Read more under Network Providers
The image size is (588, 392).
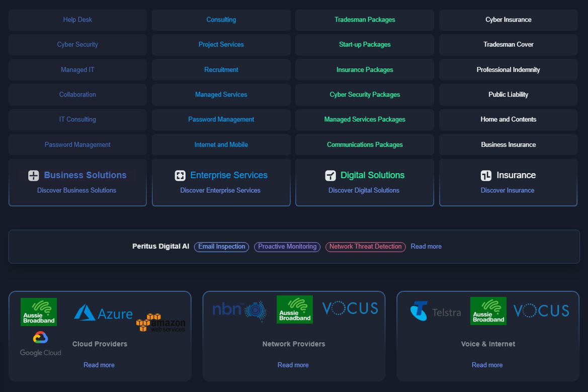pos(293,365)
